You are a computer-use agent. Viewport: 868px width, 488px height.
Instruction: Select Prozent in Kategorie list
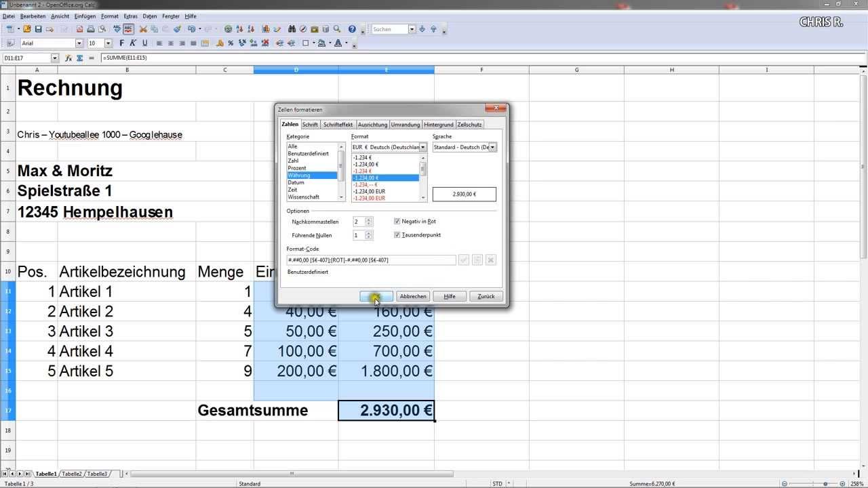297,168
